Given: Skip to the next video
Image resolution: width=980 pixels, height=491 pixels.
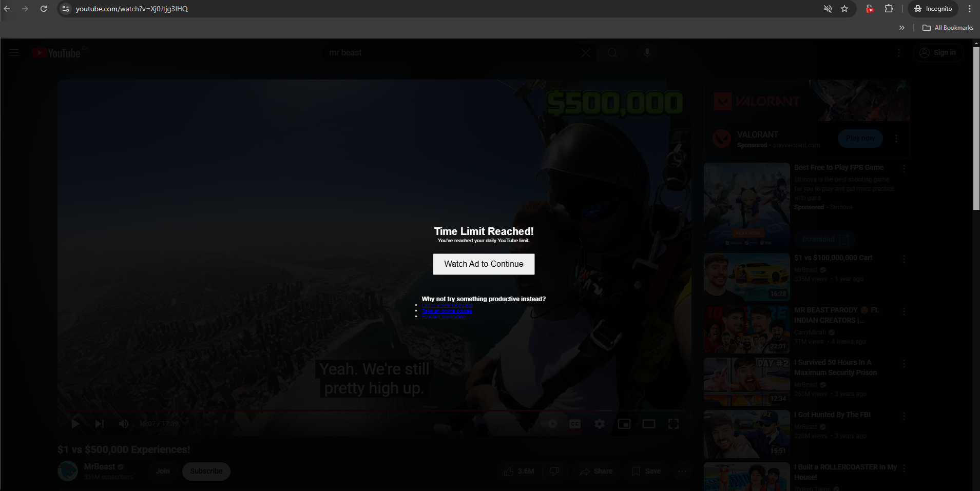Looking at the screenshot, I should [x=99, y=423].
